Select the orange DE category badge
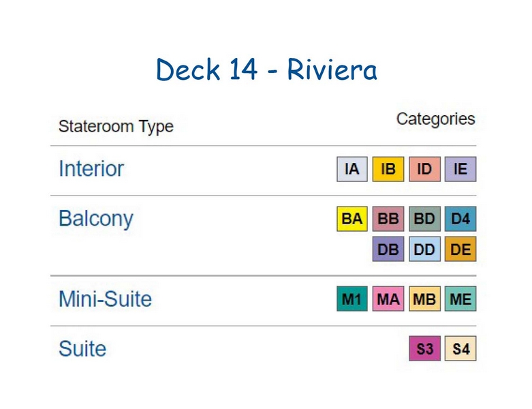This screenshot has height=409, width=532. (460, 249)
